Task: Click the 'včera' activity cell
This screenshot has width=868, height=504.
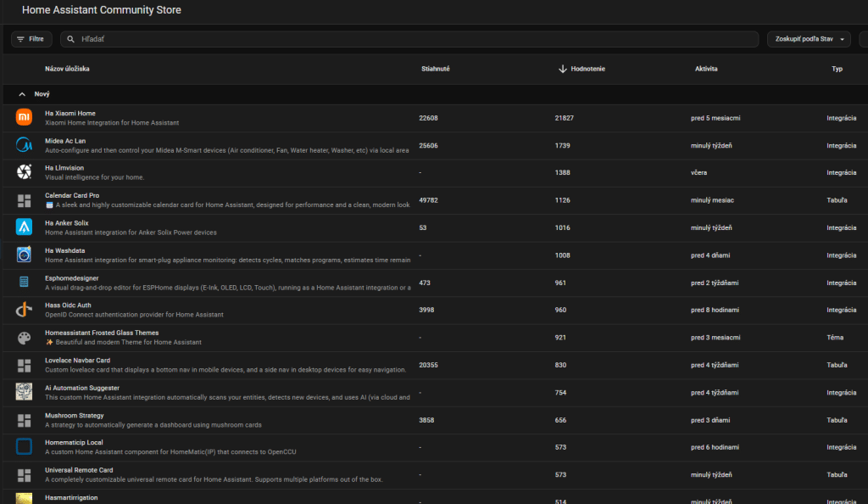Action: [698, 173]
